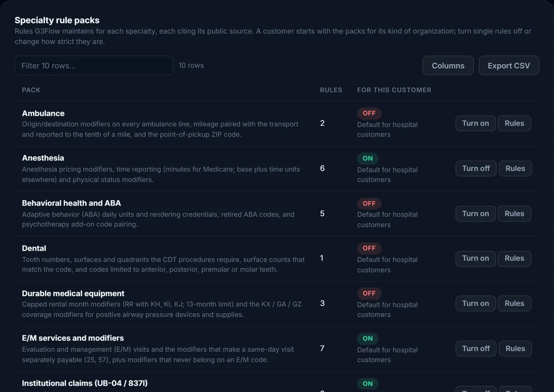This screenshot has width=554, height=392.
Task: Open Rules for the Ambulance pack
Action: pos(514,123)
